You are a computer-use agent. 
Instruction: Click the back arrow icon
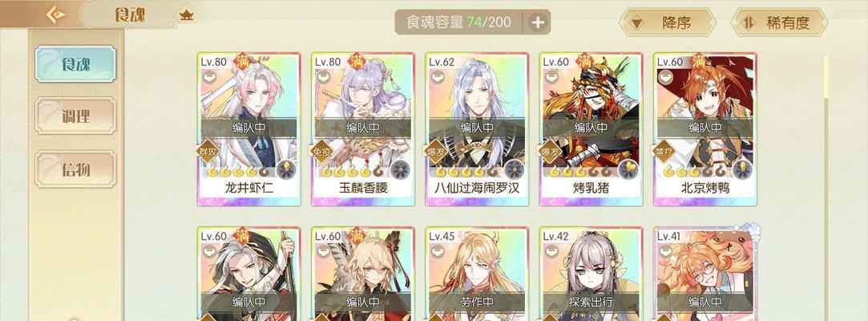pos(55,14)
